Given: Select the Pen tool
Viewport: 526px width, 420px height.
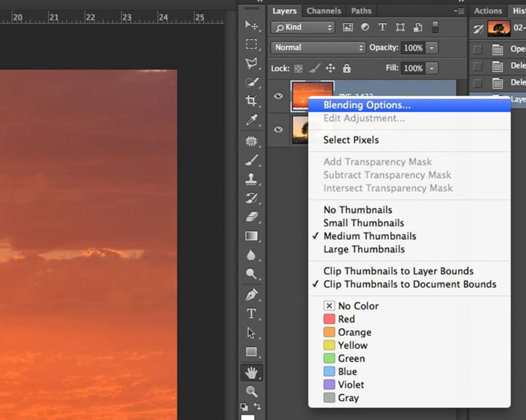Looking at the screenshot, I should coord(253,294).
